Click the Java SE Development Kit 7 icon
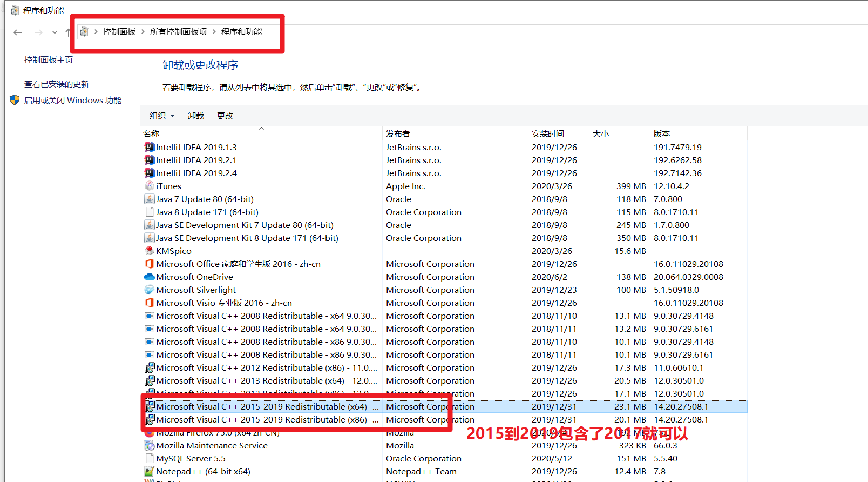This screenshot has height=482, width=868. tap(150, 225)
